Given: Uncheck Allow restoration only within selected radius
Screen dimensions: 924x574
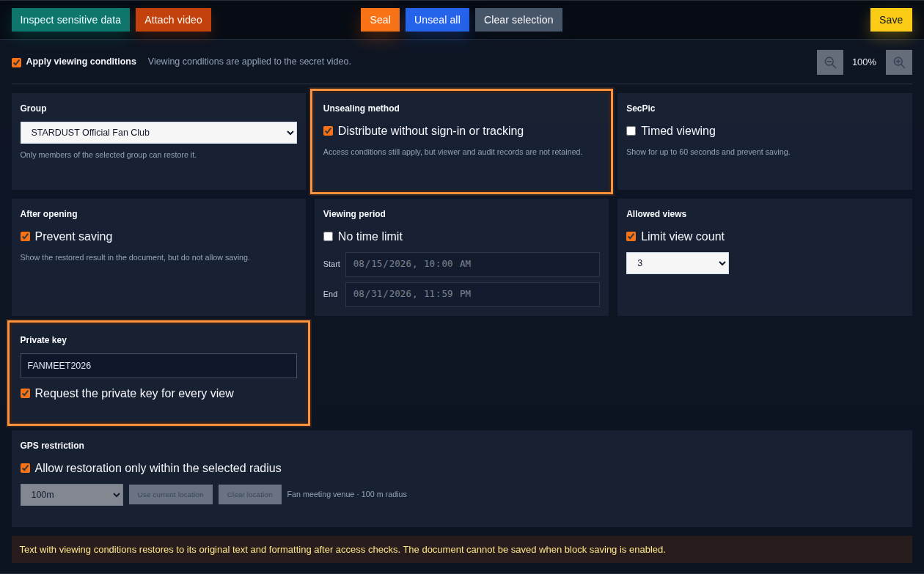Looking at the screenshot, I should [x=25, y=468].
